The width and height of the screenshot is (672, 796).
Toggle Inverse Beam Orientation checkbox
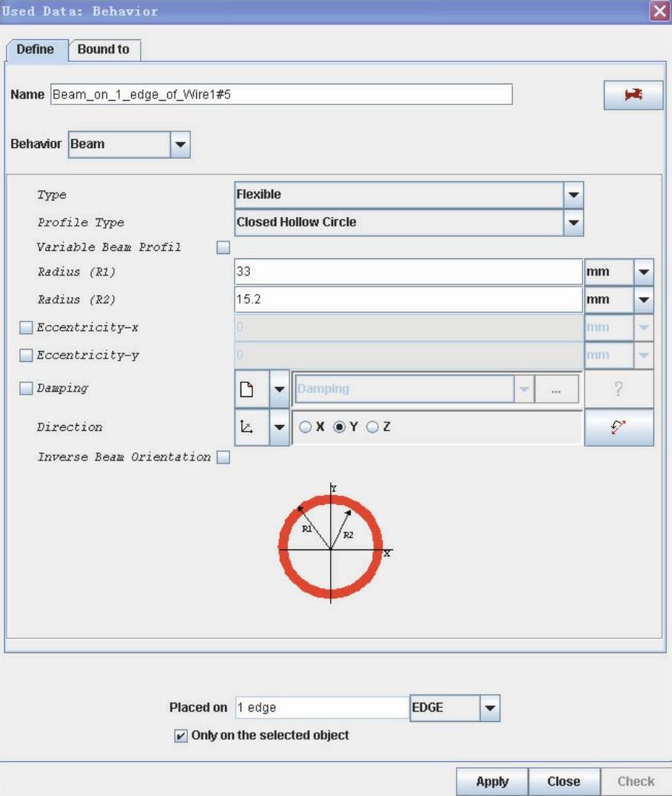(x=224, y=458)
